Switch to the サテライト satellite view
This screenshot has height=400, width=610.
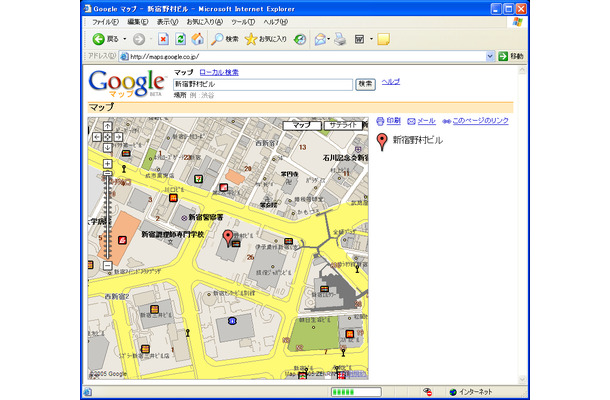(x=342, y=125)
